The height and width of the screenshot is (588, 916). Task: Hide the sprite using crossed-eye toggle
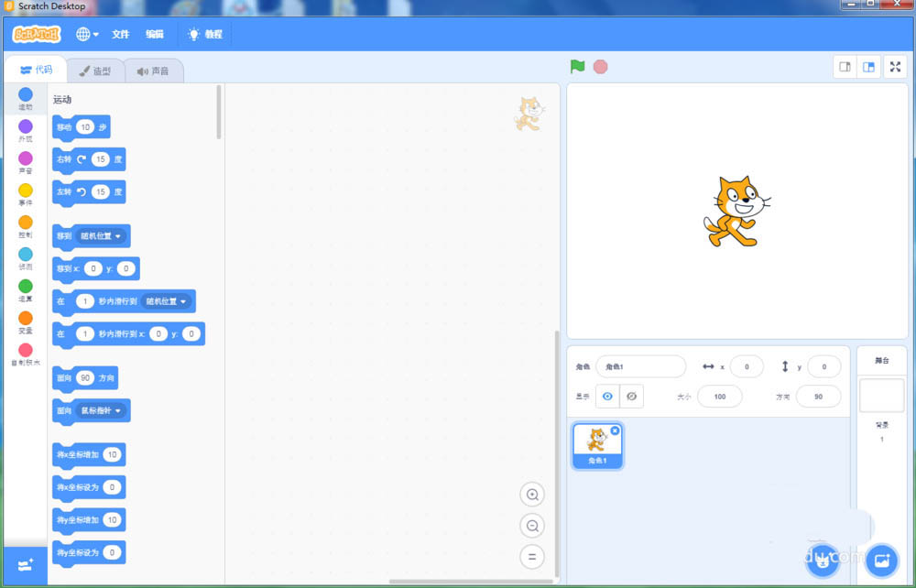[631, 396]
